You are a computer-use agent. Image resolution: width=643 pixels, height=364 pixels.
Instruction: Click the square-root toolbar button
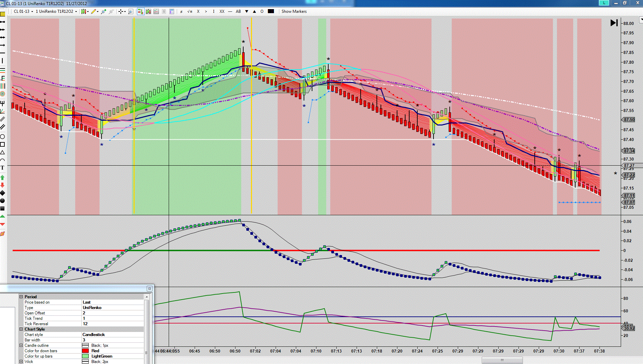pyautogui.click(x=190, y=11)
